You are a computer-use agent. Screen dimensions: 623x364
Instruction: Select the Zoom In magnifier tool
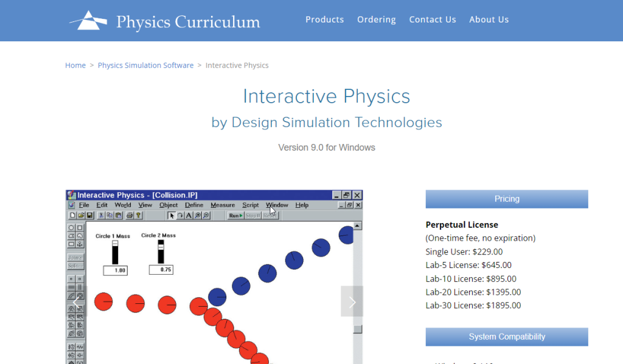pyautogui.click(x=197, y=215)
